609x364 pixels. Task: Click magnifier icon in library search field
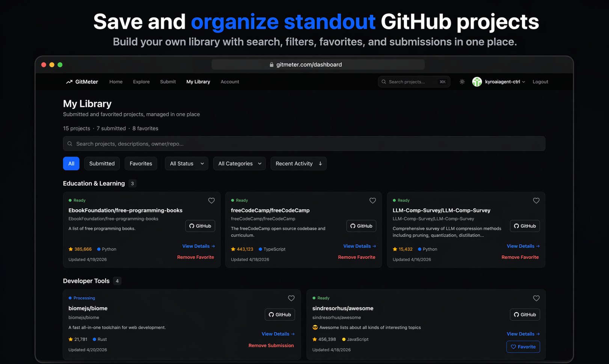tap(70, 144)
